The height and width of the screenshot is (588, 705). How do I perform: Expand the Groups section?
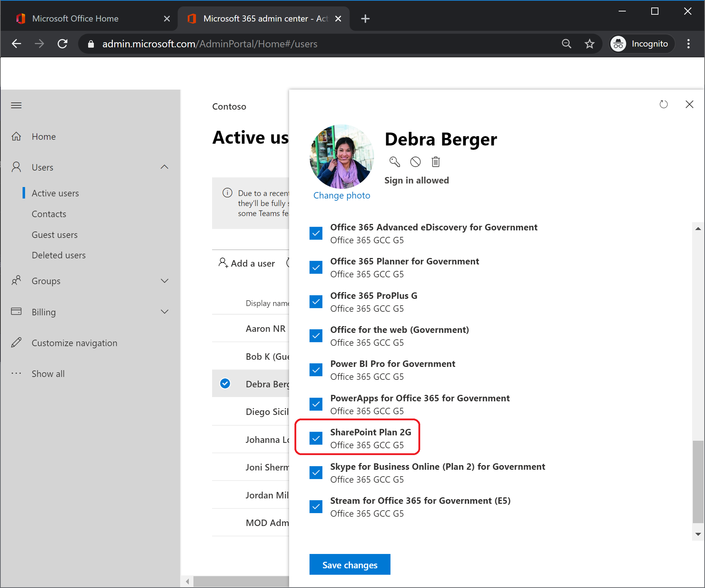[164, 281]
